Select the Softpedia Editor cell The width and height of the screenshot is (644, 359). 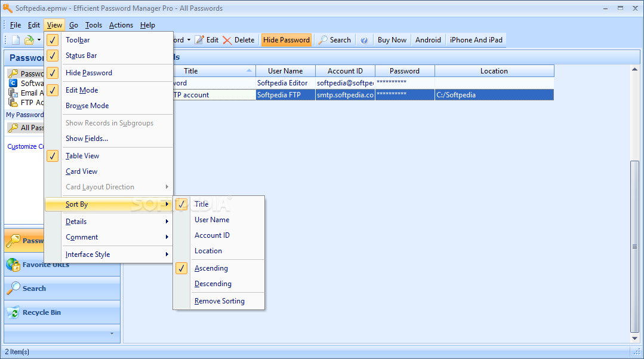[x=285, y=83]
